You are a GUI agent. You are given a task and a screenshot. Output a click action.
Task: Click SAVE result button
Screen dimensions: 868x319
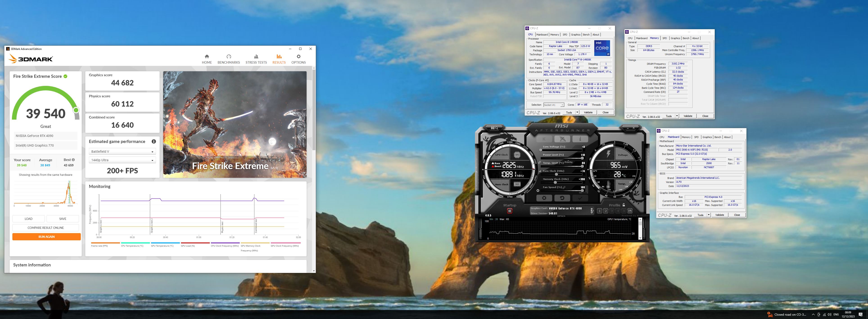point(63,219)
